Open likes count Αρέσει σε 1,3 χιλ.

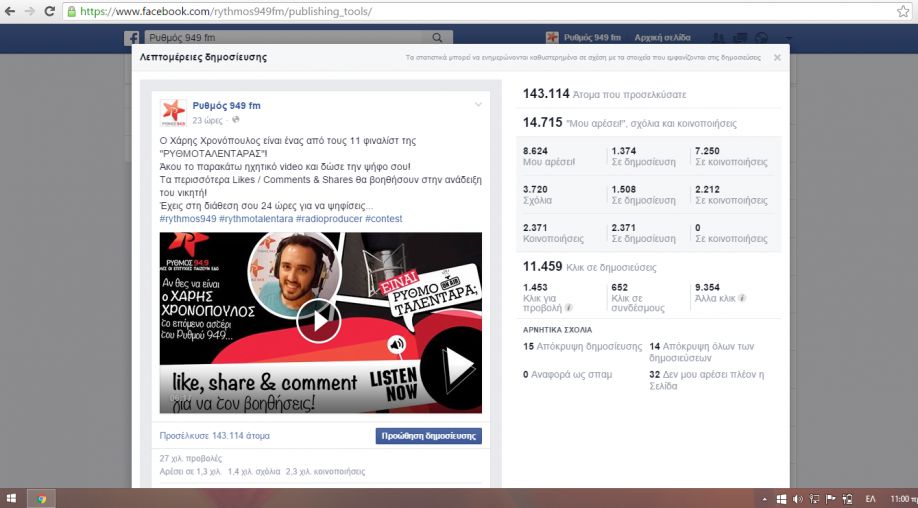[x=190, y=471]
